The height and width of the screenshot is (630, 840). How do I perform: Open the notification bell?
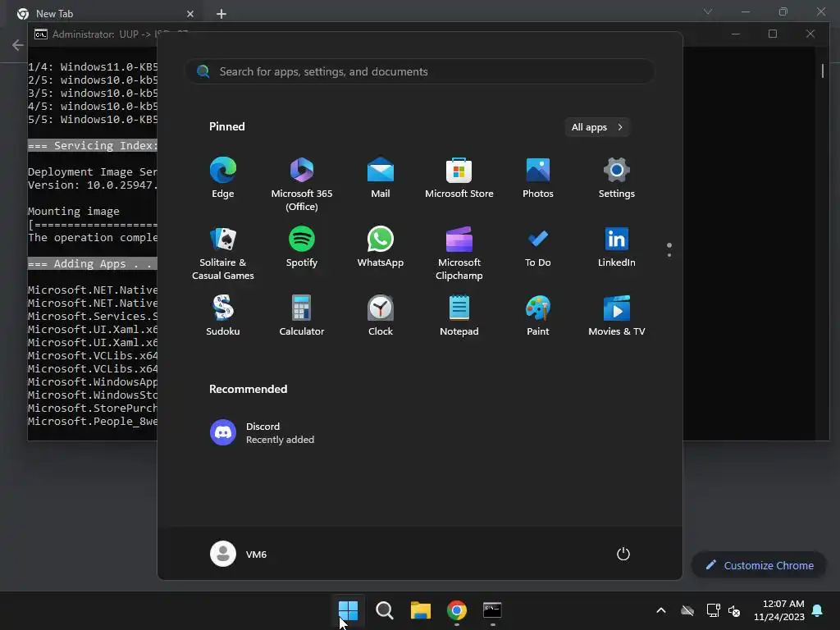[818, 610]
